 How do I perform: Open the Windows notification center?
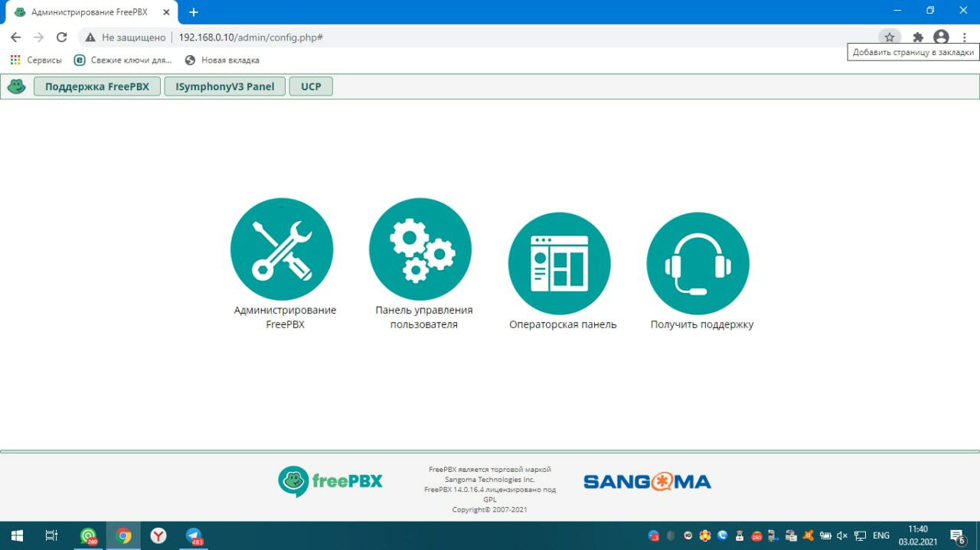958,536
